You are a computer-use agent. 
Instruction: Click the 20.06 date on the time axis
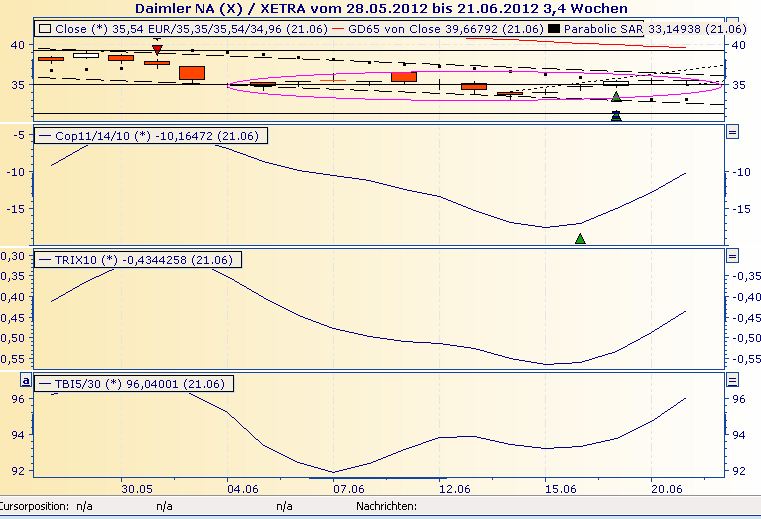tap(667, 488)
